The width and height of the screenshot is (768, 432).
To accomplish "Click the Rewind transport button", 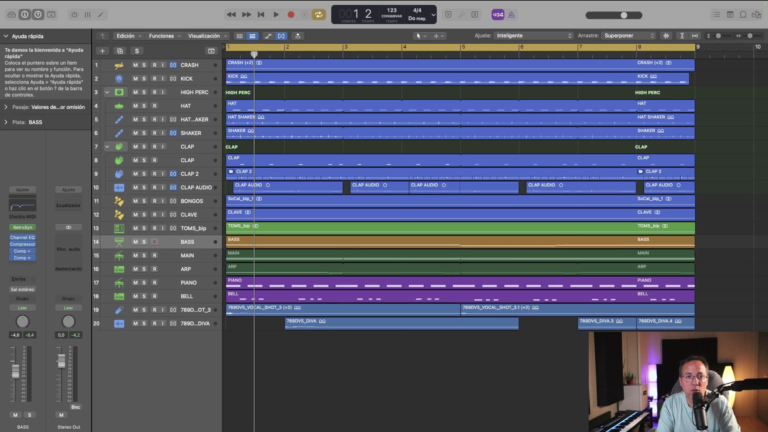I will coord(231,15).
